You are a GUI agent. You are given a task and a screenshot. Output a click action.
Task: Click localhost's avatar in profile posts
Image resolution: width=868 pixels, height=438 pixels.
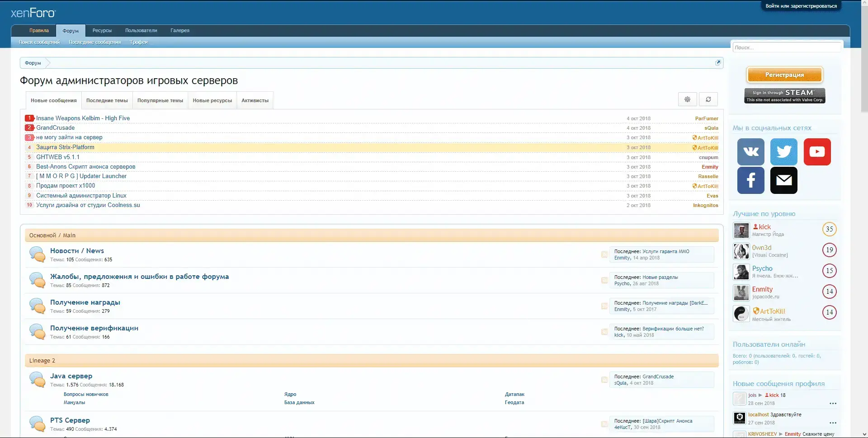coord(740,418)
